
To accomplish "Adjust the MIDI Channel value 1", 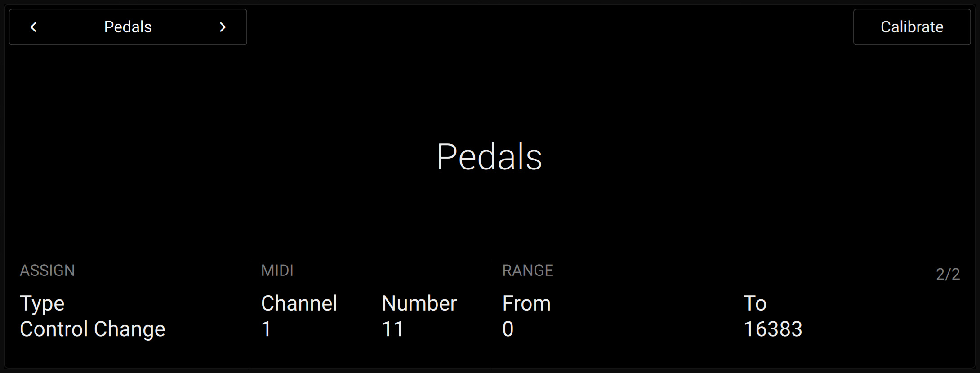I will pyautogui.click(x=266, y=329).
